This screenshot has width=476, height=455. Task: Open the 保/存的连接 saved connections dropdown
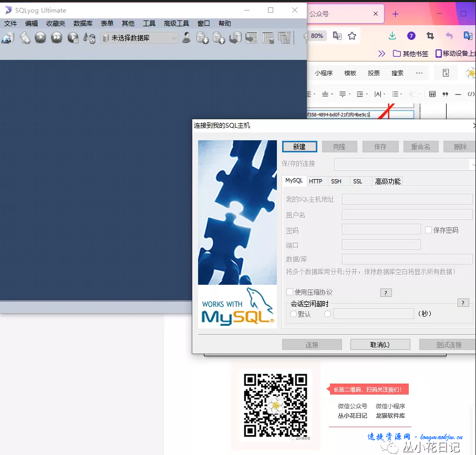pos(405,164)
